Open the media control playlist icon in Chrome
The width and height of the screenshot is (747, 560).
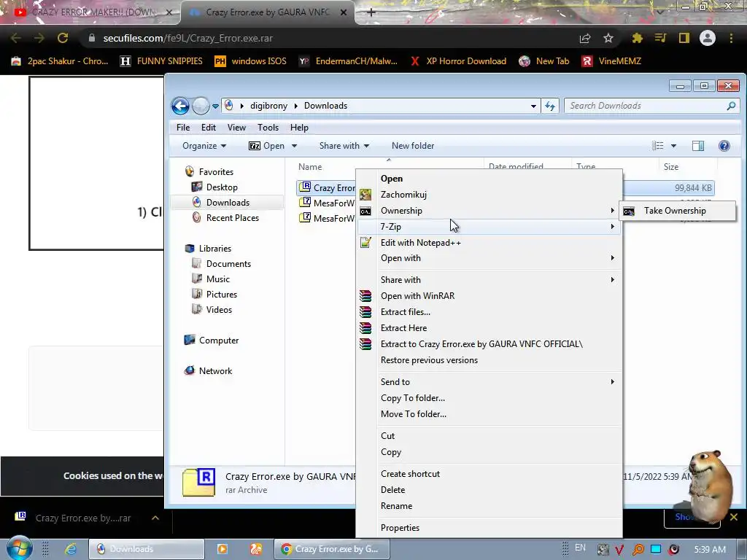point(660,38)
